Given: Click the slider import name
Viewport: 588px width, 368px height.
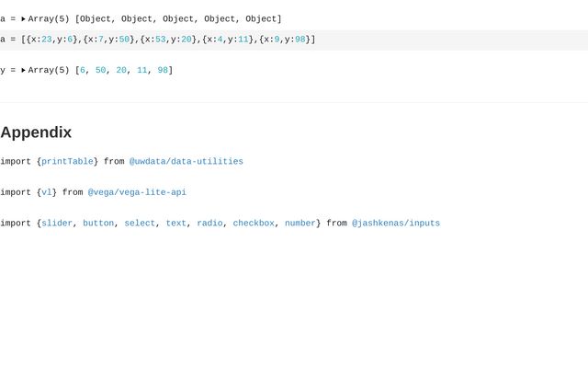Looking at the screenshot, I should (x=57, y=224).
